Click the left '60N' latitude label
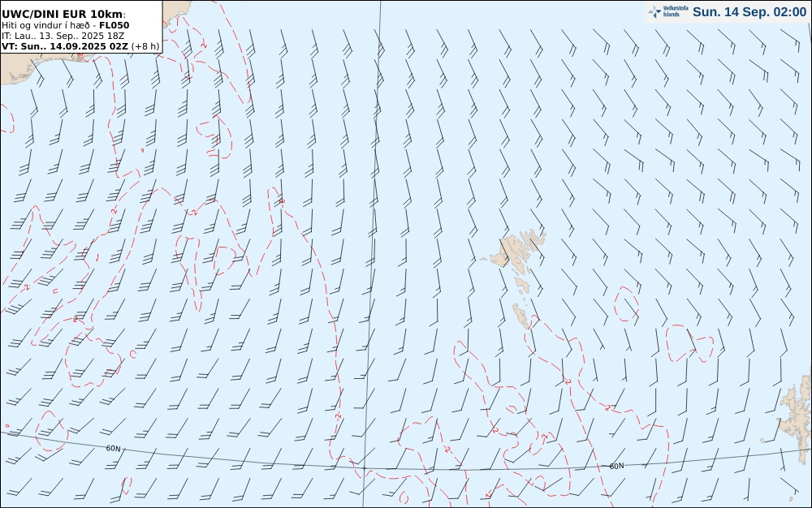Viewport: 812px width, 508px height. coord(114,448)
